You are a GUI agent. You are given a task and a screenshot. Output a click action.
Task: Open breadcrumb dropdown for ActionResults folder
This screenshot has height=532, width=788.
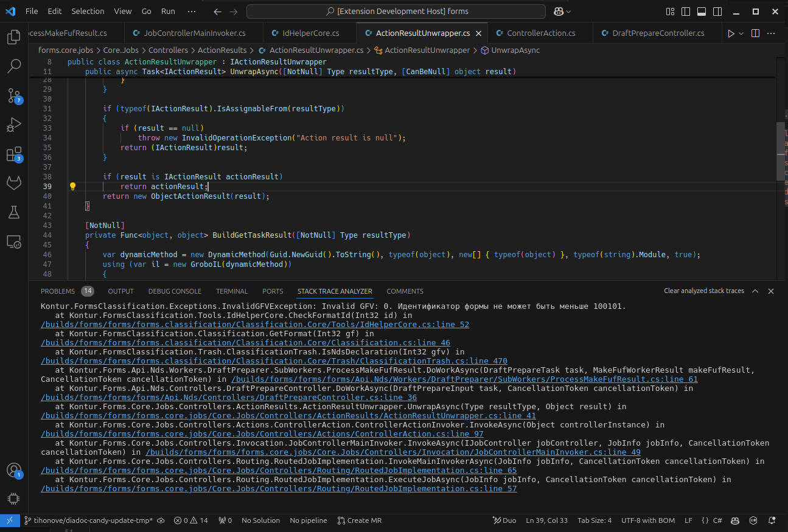222,50
